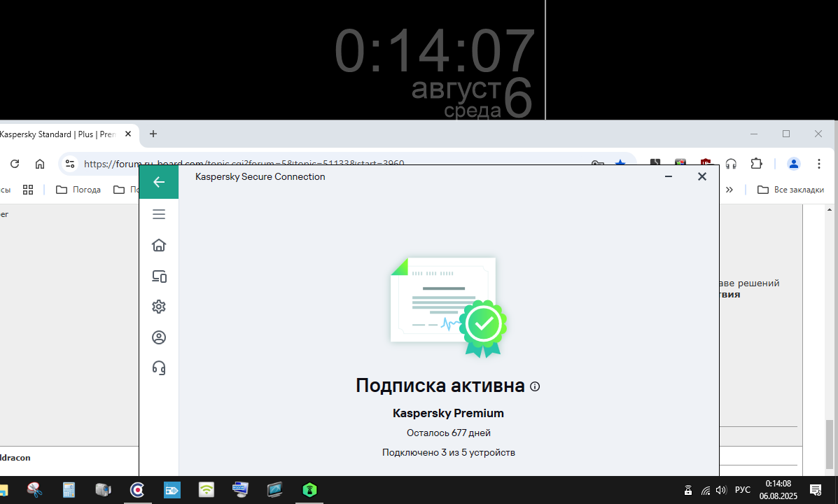View site information in address bar
Image resolution: width=838 pixels, height=504 pixels.
pos(70,164)
